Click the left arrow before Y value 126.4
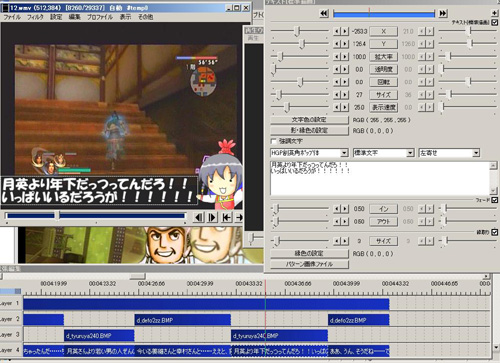Screen dimensions: 500x363 337,44
